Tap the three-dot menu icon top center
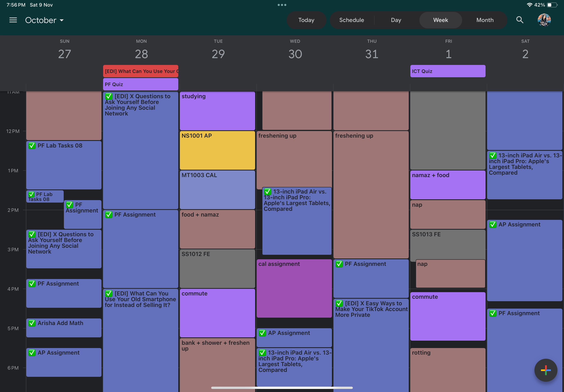Image resolution: width=564 pixels, height=392 pixels. 282,4
